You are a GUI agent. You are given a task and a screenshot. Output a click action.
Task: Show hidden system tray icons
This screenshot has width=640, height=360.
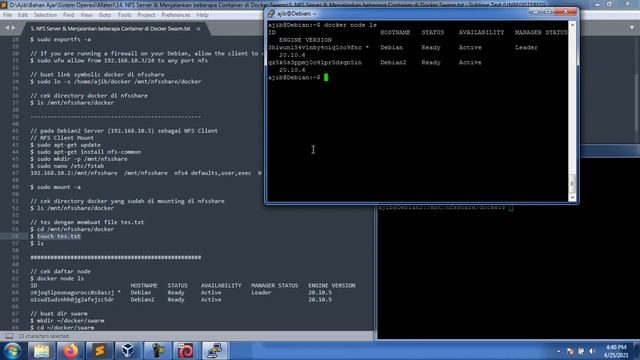point(558,351)
